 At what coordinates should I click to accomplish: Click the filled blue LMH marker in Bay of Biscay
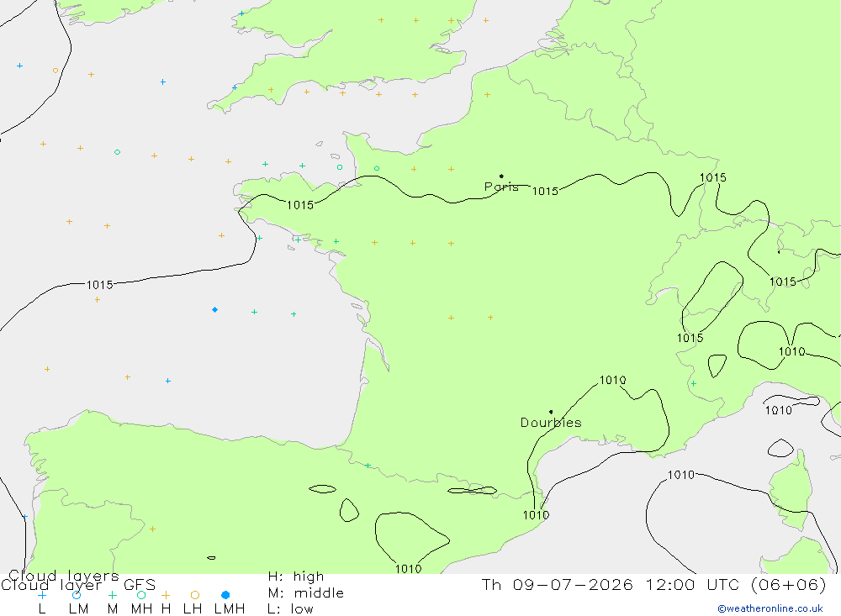pyautogui.click(x=214, y=310)
